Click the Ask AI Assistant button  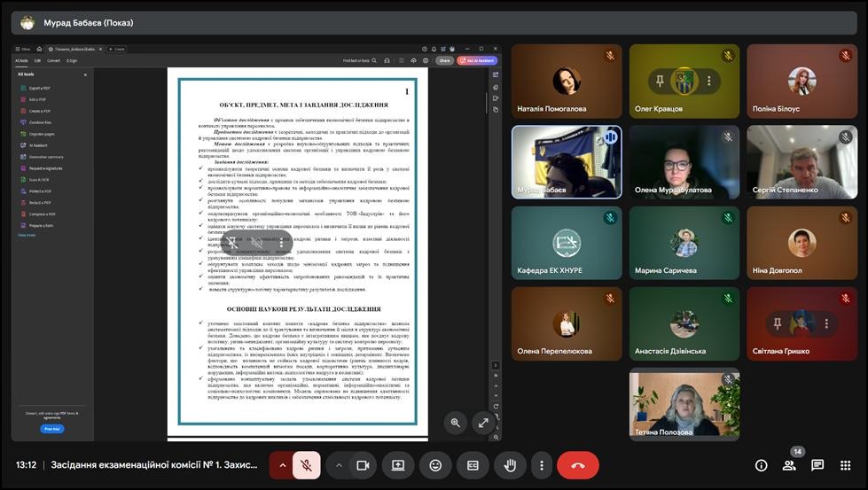click(x=477, y=61)
